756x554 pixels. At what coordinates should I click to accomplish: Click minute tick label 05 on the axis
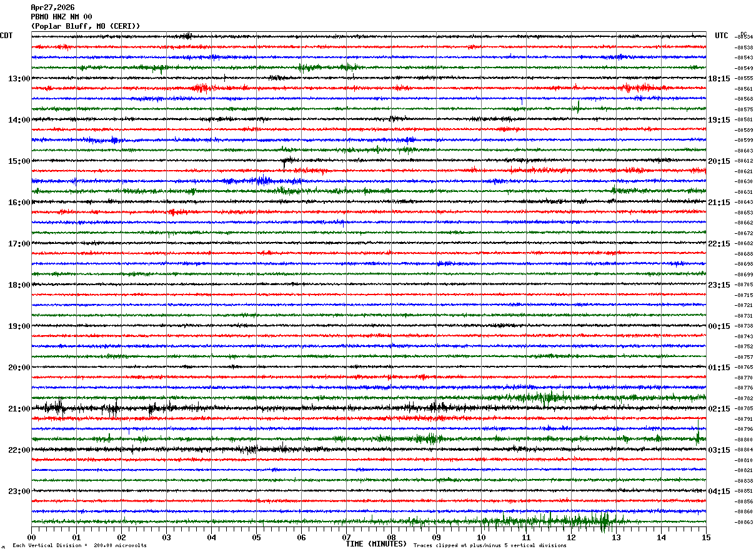(256, 537)
